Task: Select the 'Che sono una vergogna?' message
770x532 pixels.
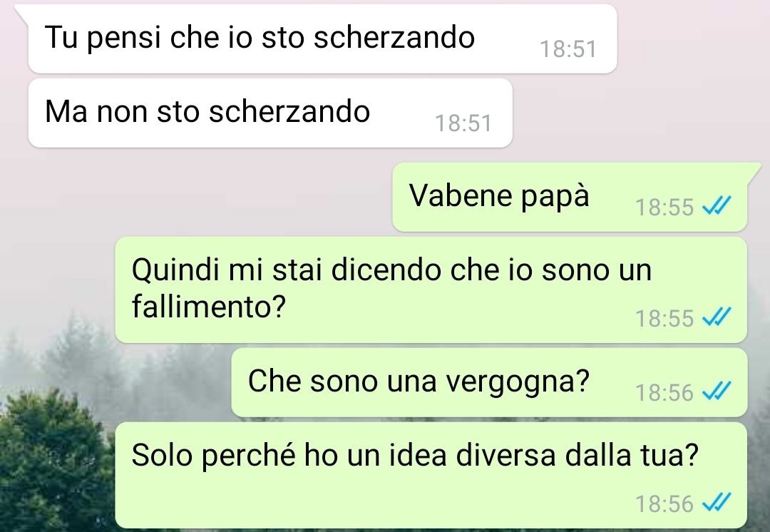Action: (489, 383)
